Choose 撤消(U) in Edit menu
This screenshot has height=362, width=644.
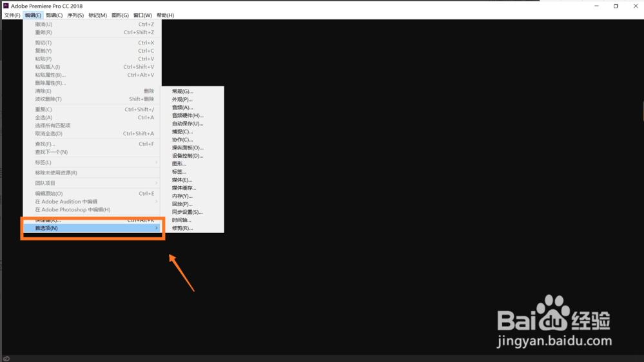[x=92, y=24]
